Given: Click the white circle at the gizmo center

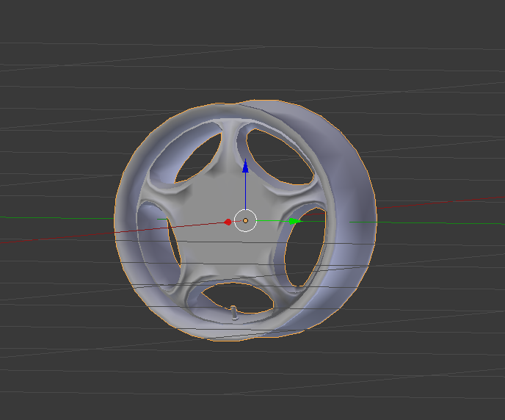Looking at the screenshot, I should (245, 220).
